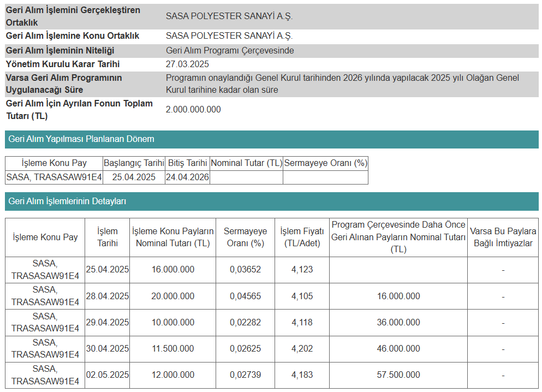Click the 02.05.2025 transaction date cell
Viewport: 542px width, 392px height.
(107, 375)
